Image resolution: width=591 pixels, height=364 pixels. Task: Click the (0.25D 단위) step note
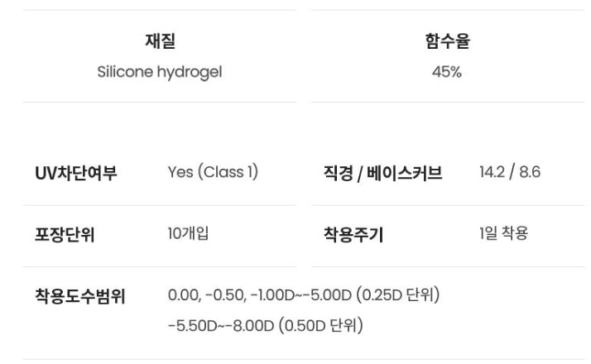click(x=398, y=295)
